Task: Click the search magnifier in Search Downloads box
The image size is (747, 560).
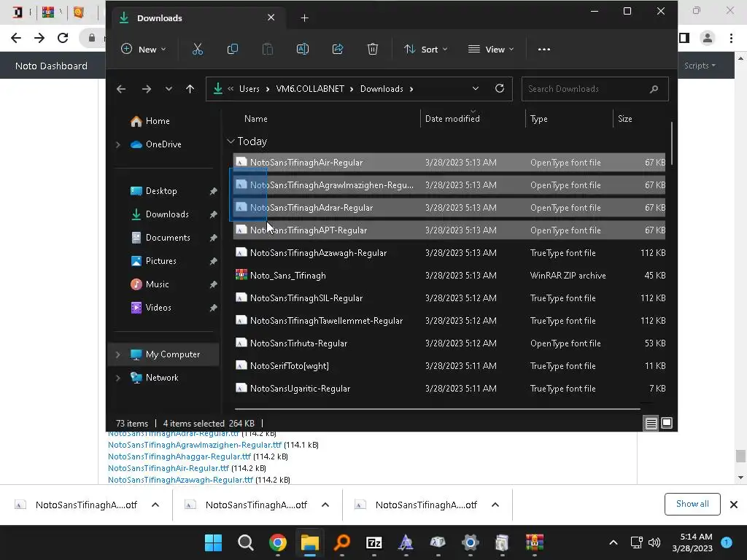Action: click(654, 89)
